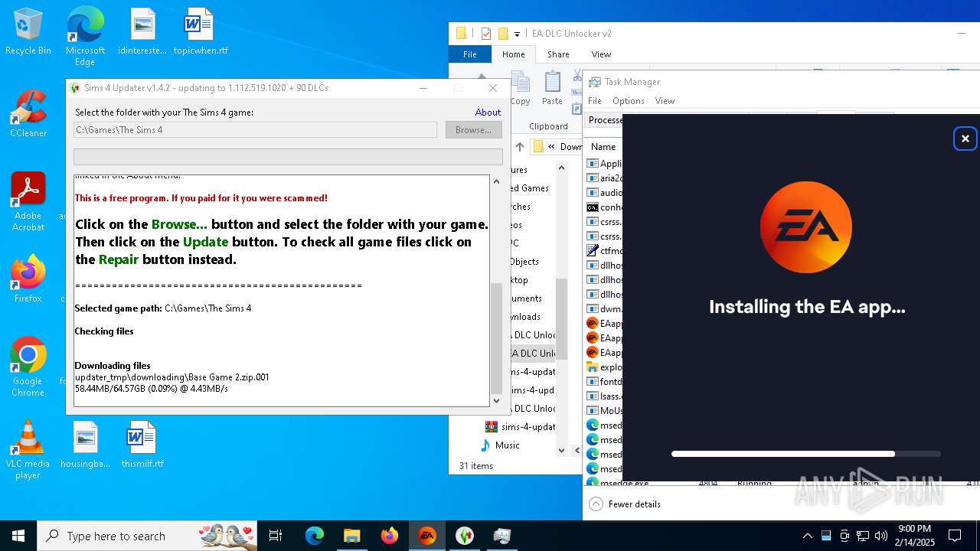Click the About link in Sims 4 Updater
Screen dimensions: 980x551
click(x=488, y=112)
